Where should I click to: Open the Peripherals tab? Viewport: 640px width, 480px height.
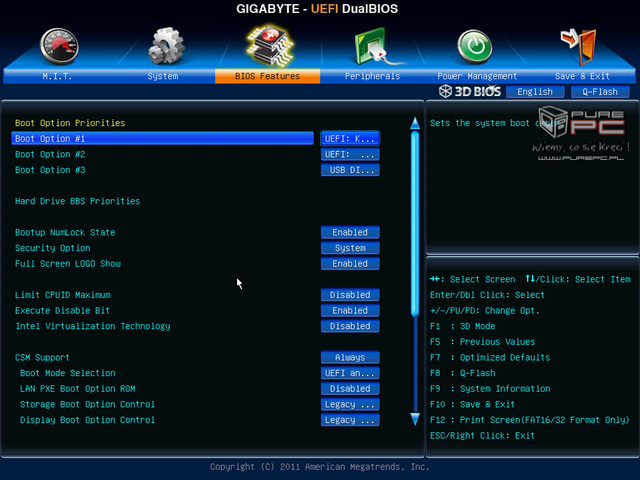click(x=372, y=76)
